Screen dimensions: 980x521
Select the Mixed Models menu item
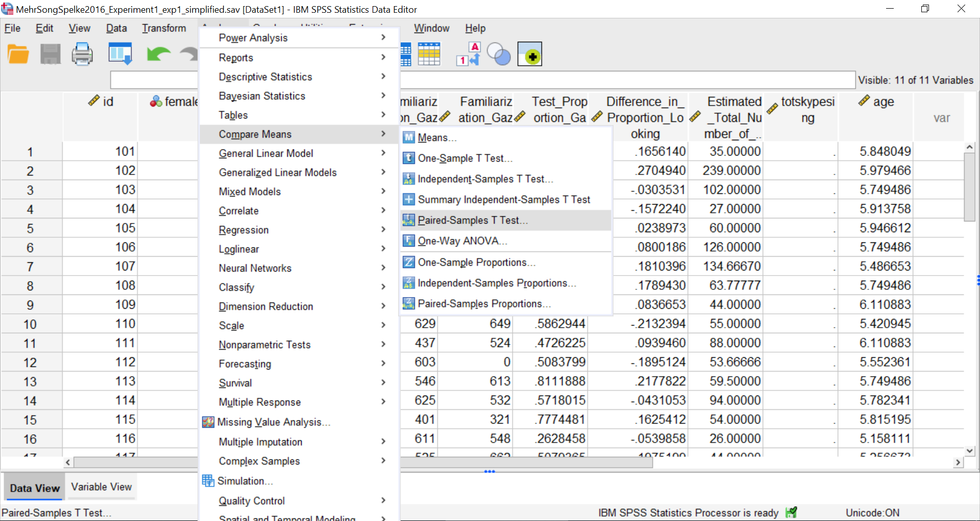[299, 191]
